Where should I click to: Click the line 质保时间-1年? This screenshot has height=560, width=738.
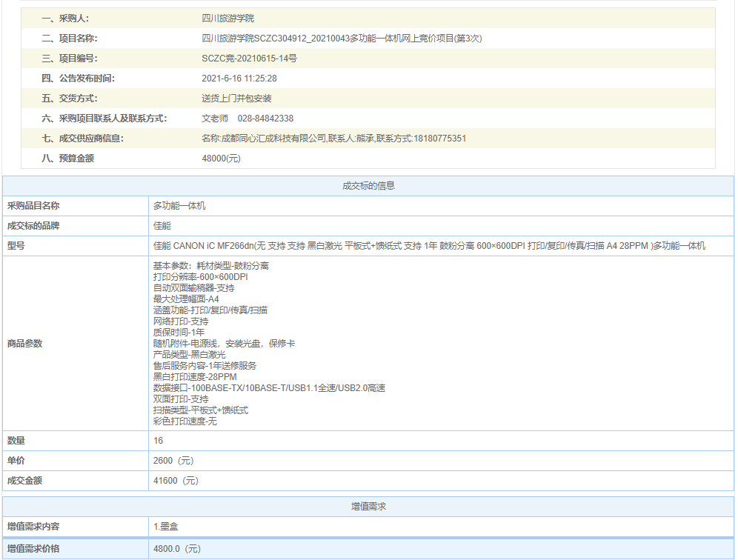pyautogui.click(x=179, y=333)
